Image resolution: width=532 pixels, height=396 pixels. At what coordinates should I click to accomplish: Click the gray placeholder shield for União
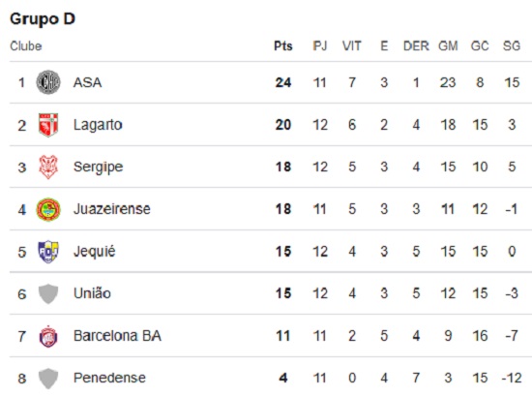[48, 293]
